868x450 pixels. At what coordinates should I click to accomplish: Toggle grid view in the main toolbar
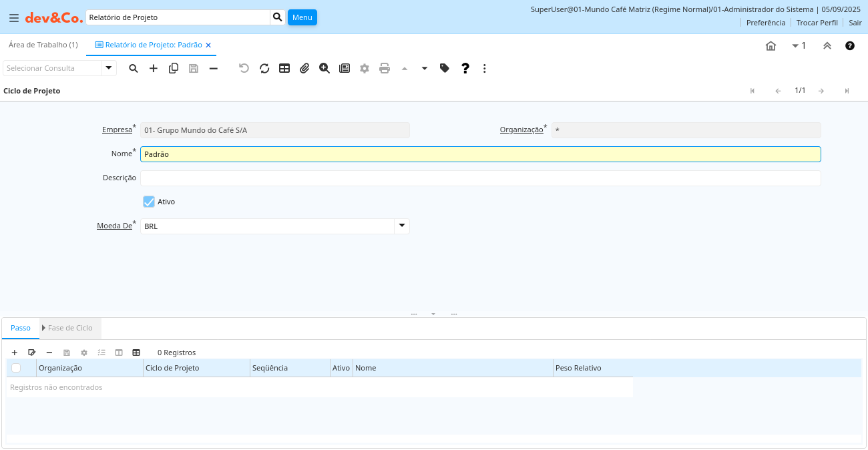[284, 68]
